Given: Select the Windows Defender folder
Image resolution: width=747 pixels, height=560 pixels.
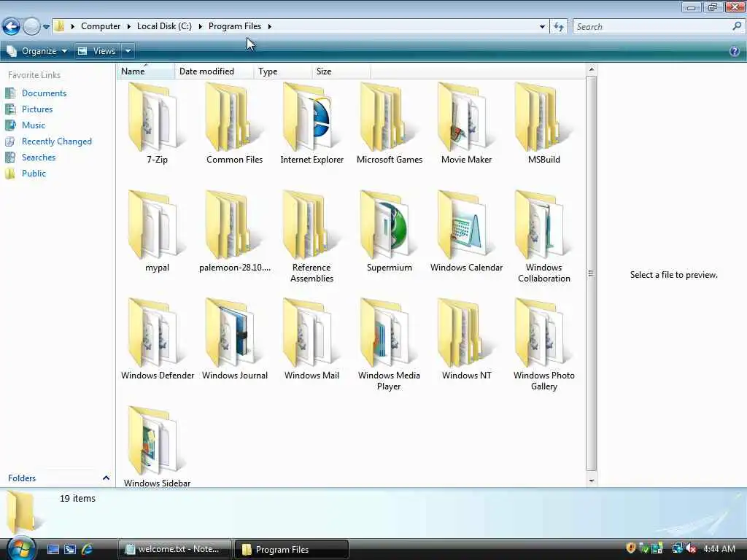Looking at the screenshot, I should 158,339.
